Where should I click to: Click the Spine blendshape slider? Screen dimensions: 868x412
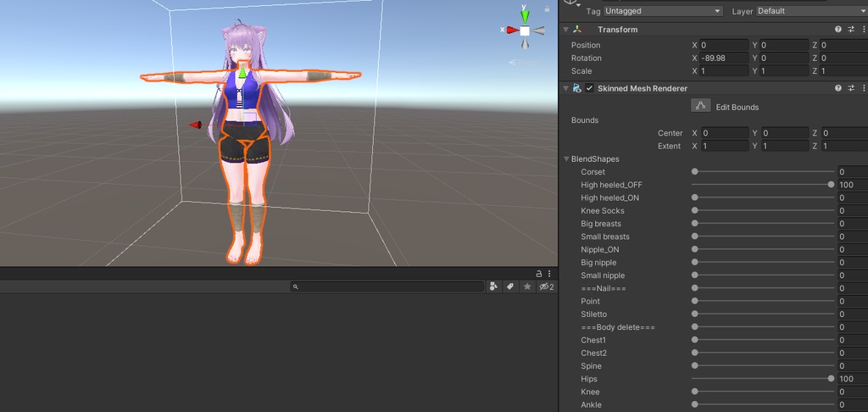pyautogui.click(x=763, y=365)
